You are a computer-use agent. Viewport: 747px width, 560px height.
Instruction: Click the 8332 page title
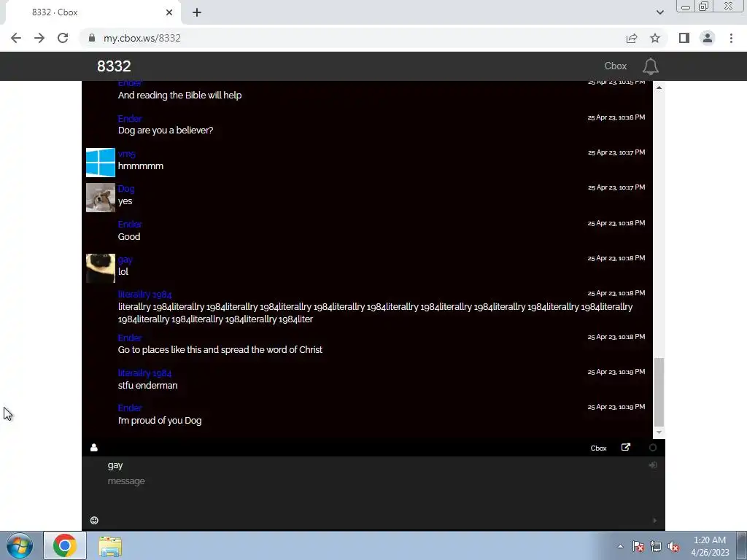114,66
